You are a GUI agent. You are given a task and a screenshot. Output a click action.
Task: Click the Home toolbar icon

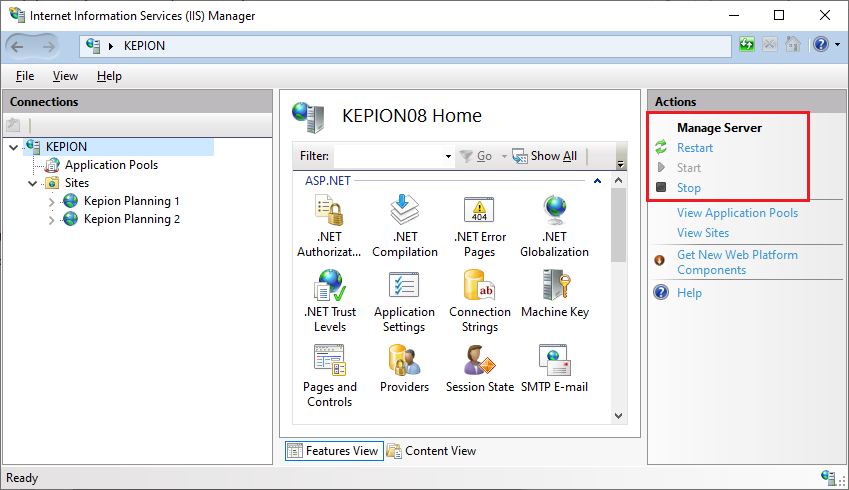pos(793,44)
